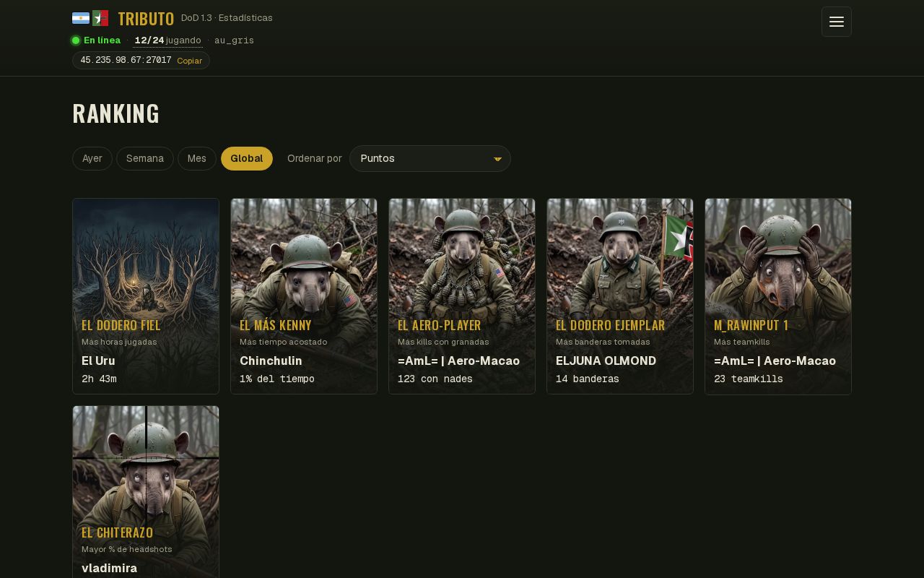Click the au_gris map name
Viewport: 924px width, 578px height.
coord(234,40)
